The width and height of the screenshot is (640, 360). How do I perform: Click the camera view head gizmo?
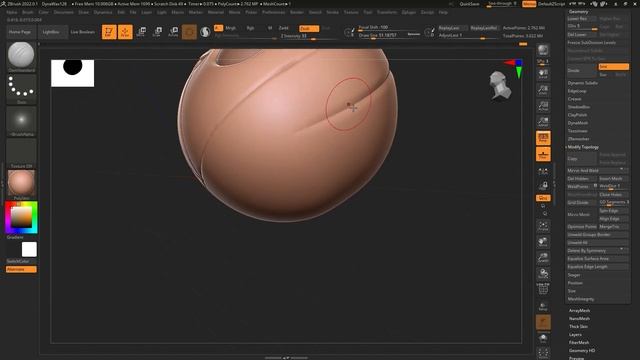click(x=500, y=85)
